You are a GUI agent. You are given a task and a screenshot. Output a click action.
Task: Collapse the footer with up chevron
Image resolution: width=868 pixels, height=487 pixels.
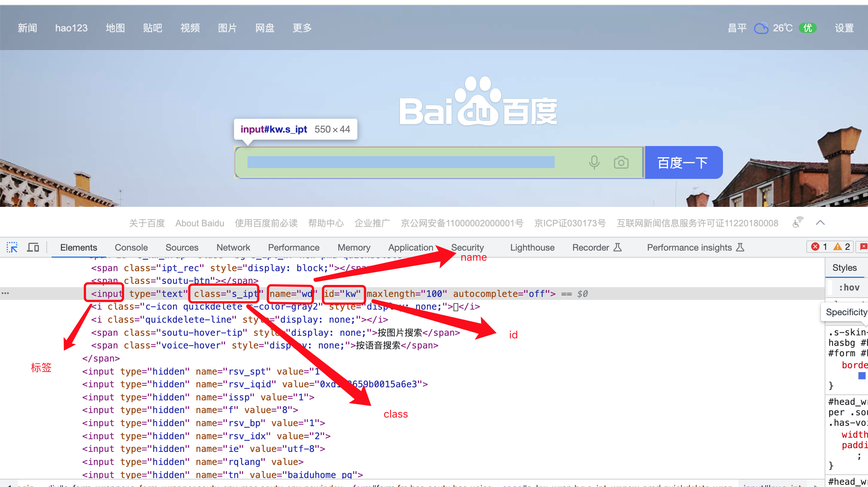pos(820,223)
